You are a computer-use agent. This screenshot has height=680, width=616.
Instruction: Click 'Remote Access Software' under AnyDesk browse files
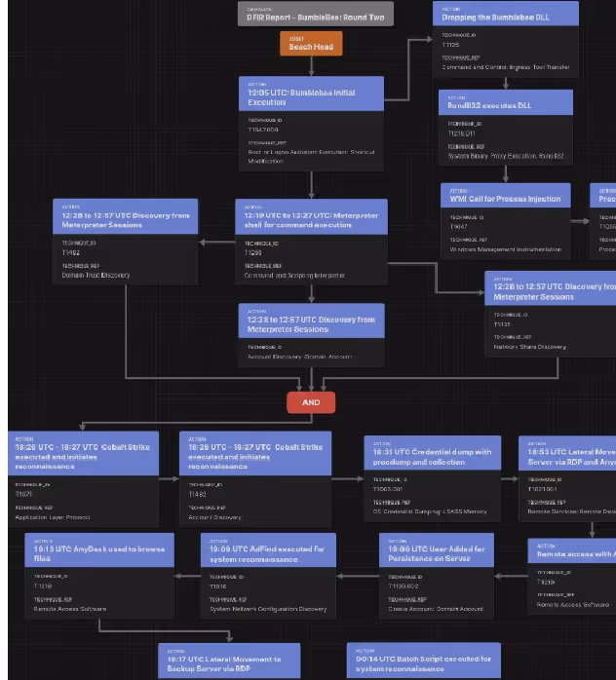70,609
